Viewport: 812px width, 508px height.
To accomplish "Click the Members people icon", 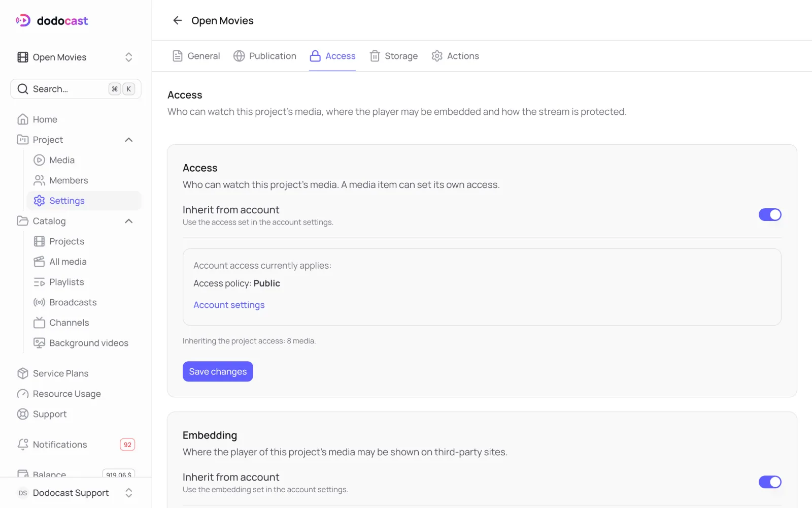I will (x=39, y=180).
